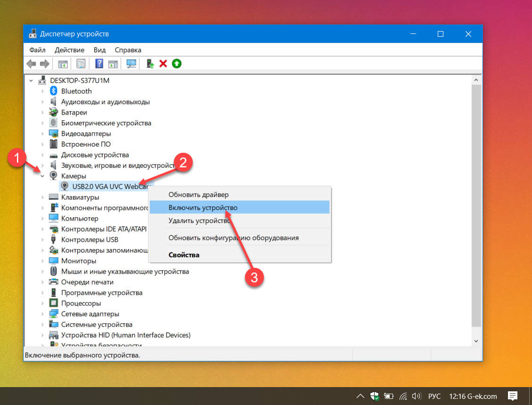Open the Properties toolbar icon
Screen dimensions: 532x405
[81, 64]
